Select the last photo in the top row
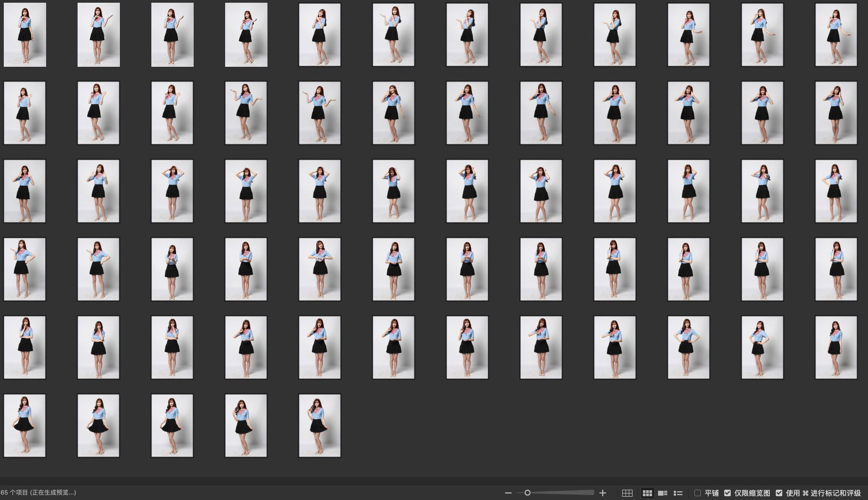Viewport: 868px width, 500px height. 836,35
